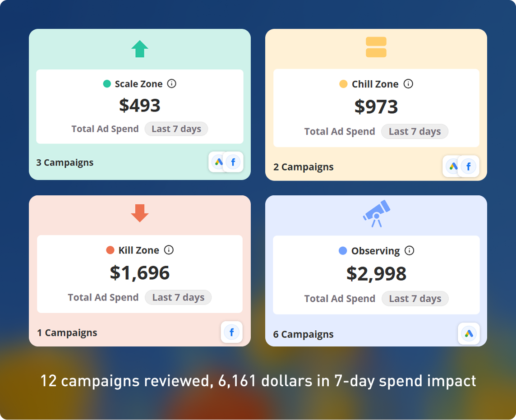Viewport: 516px width, 420px height.
Task: Click Google Ads icon in Observing card
Action: (x=469, y=334)
